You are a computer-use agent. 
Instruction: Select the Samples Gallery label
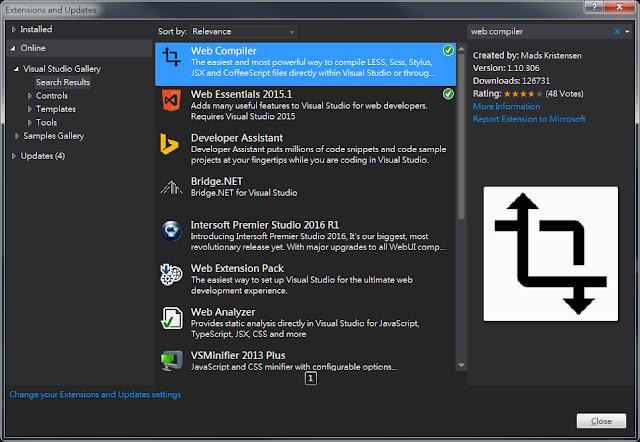(x=53, y=136)
